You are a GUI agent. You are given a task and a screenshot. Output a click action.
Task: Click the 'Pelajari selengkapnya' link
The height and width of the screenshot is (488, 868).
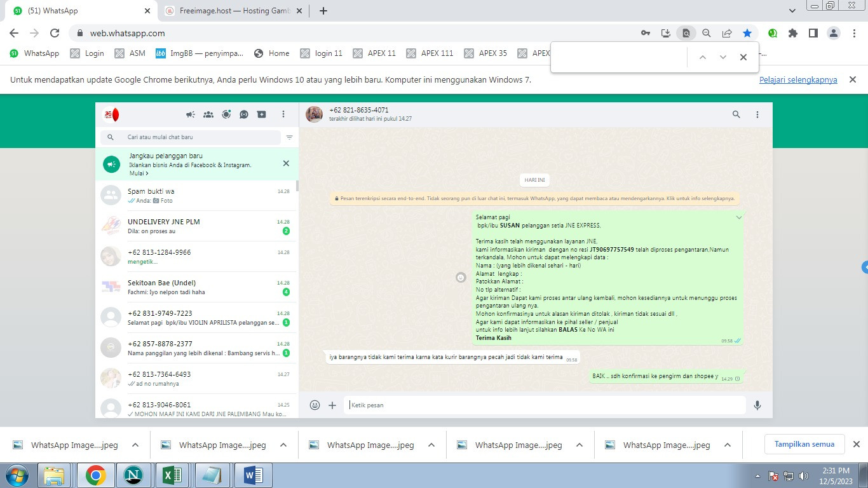(x=798, y=80)
